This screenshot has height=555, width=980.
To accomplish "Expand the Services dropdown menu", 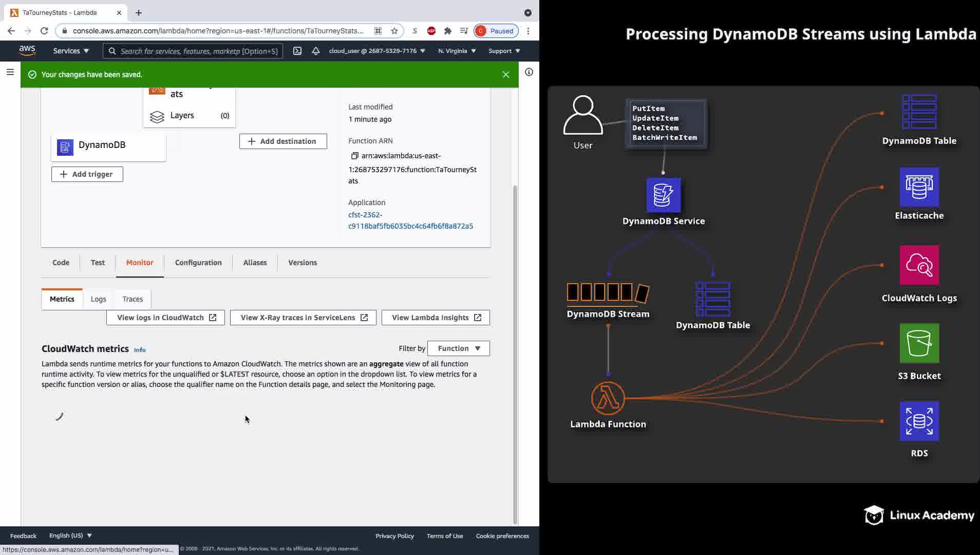I will click(71, 51).
